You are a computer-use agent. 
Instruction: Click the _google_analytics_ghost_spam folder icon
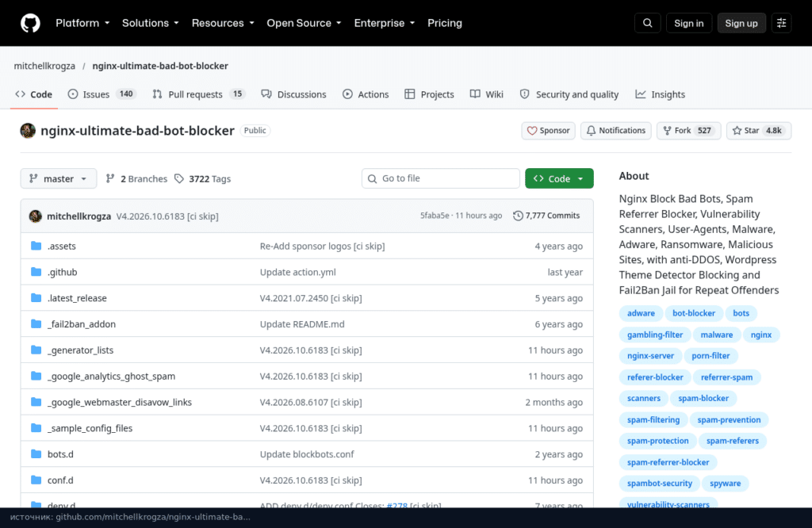36,376
